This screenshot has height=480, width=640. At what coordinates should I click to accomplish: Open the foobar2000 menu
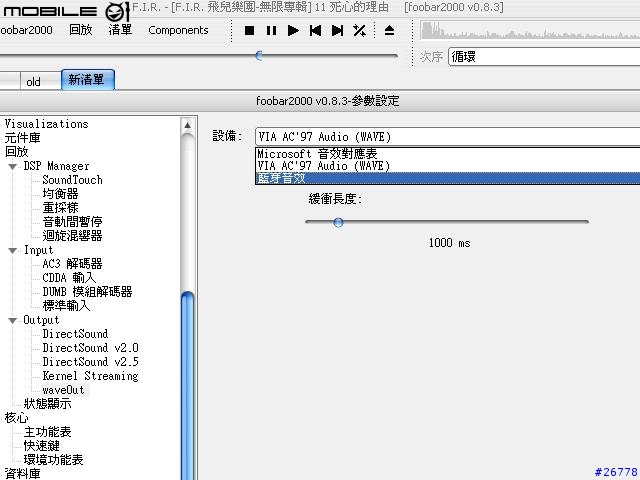(26, 30)
